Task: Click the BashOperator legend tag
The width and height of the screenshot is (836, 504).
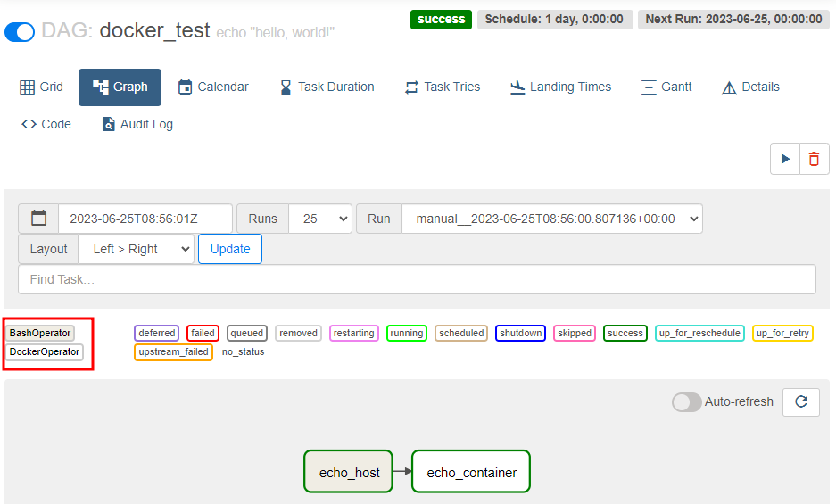Action: (x=40, y=333)
